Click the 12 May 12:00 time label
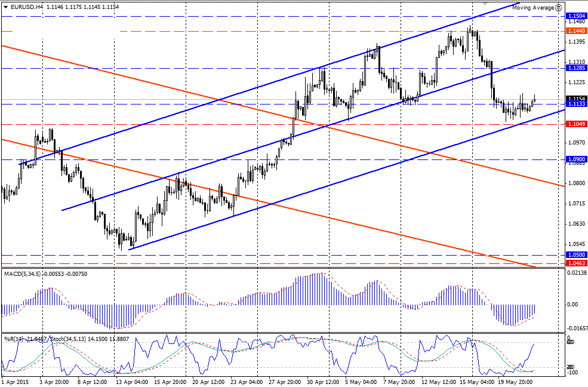 pyautogui.click(x=438, y=382)
